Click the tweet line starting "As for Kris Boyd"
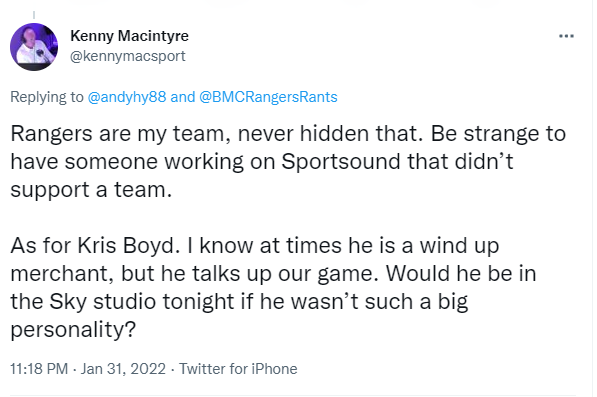597x397 pixels. pos(255,246)
